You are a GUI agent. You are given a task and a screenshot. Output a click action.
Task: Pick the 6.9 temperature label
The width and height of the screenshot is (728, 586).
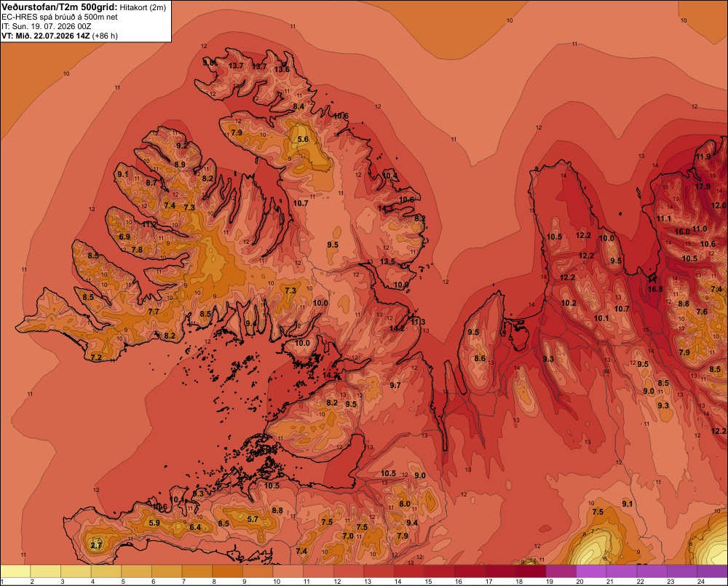pyautogui.click(x=124, y=237)
